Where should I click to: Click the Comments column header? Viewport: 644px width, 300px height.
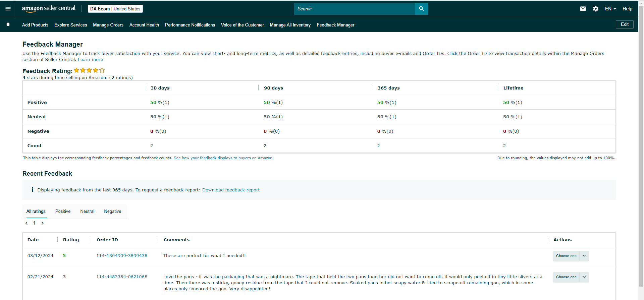click(176, 240)
